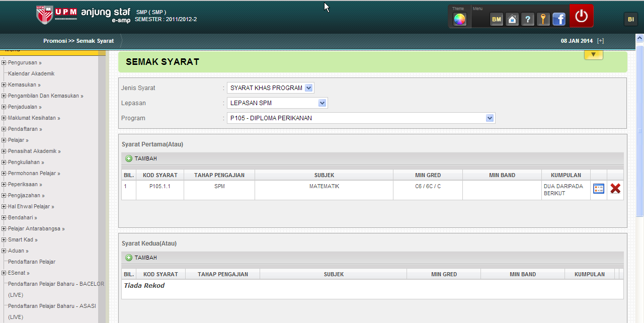Expand Pengurusan menu item

point(25,63)
